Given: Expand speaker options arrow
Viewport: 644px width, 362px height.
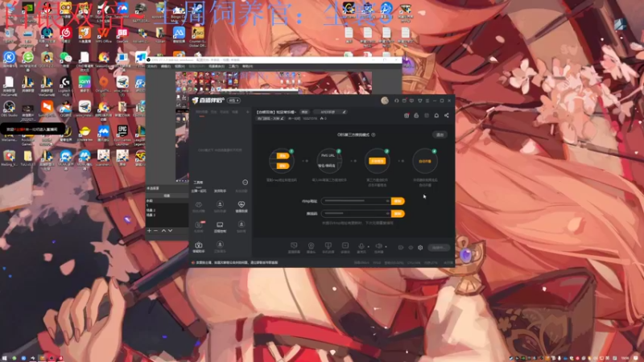Looking at the screenshot, I should 386,247.
